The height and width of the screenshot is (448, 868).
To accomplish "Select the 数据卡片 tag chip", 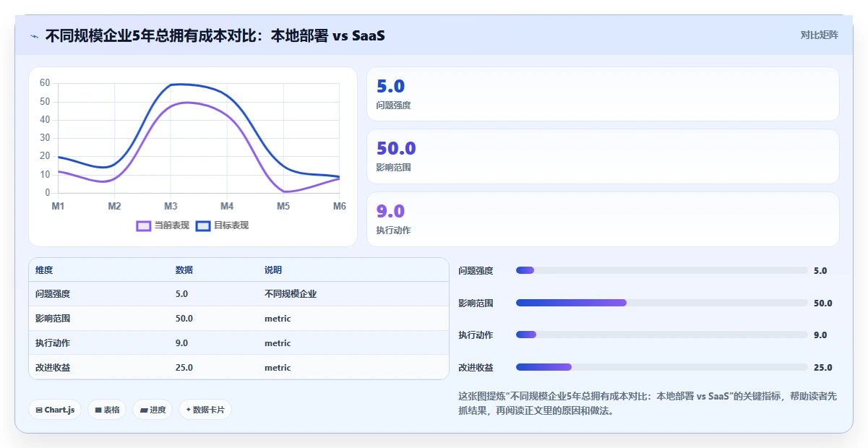I will [x=205, y=410].
